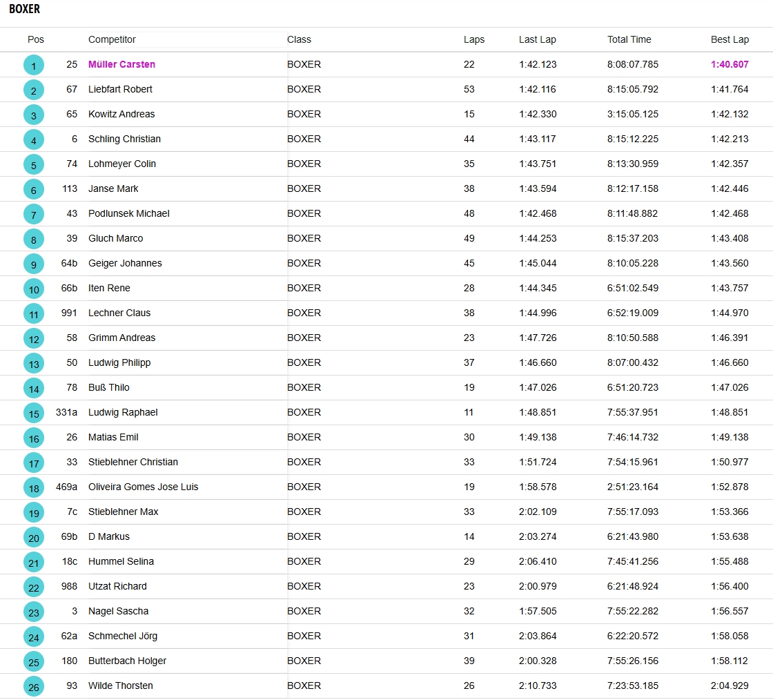
Task: Click the position 20 circle badge
Action: (x=33, y=537)
